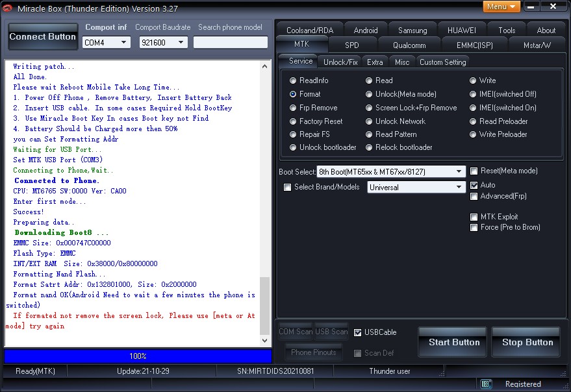Click the USB Scan button
The width and height of the screenshot is (571, 392).
click(331, 332)
